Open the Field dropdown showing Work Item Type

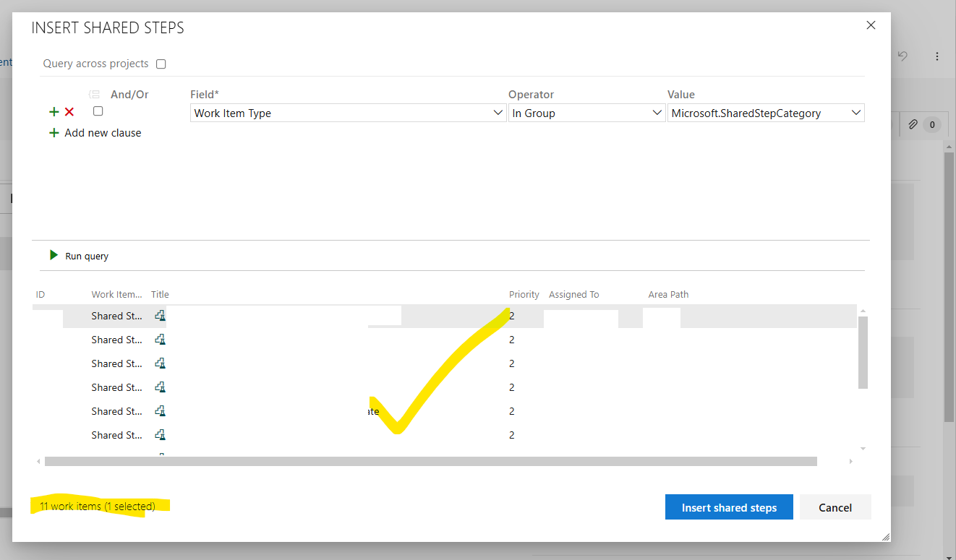[x=348, y=113]
